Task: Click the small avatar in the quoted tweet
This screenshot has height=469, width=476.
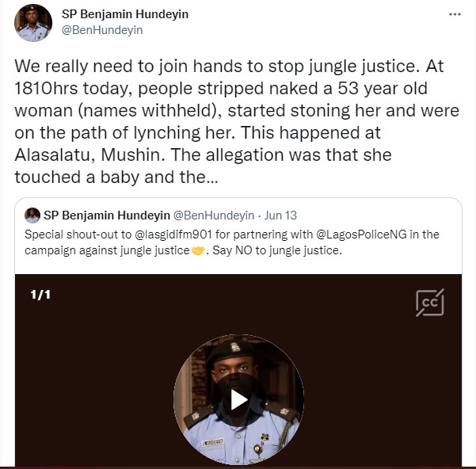Action: pos(32,215)
